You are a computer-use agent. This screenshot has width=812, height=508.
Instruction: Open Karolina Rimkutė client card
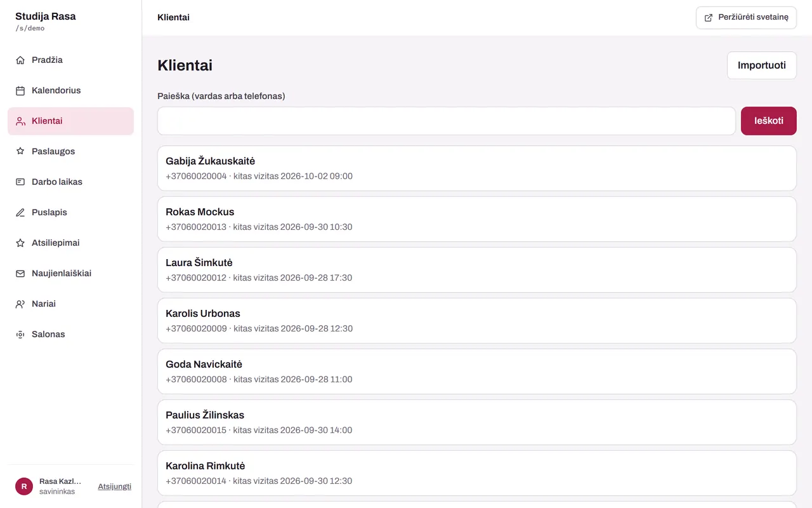476,473
